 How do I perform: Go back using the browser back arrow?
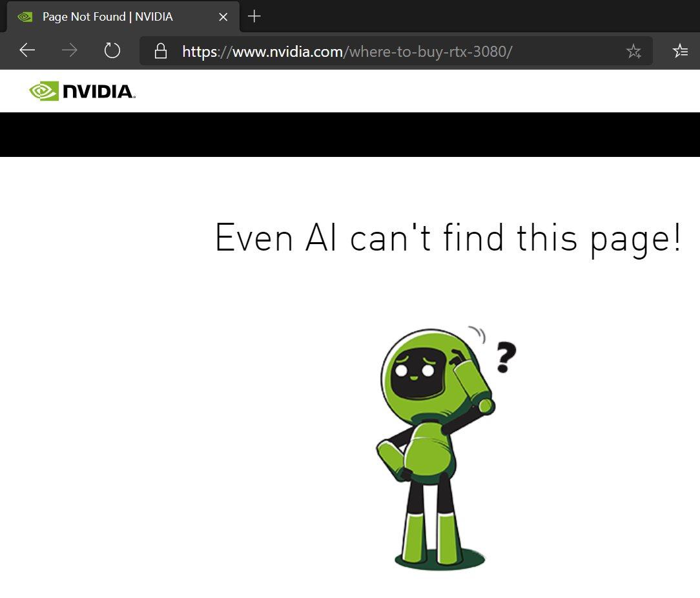tap(27, 50)
